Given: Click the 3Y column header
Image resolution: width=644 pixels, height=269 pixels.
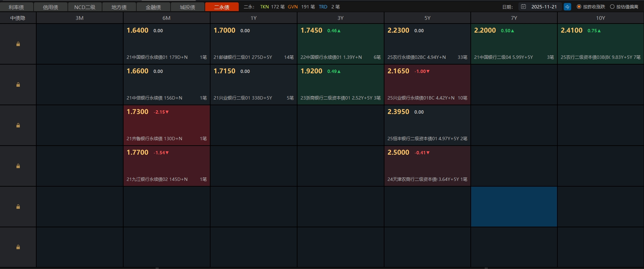Looking at the screenshot, I should 340,18.
